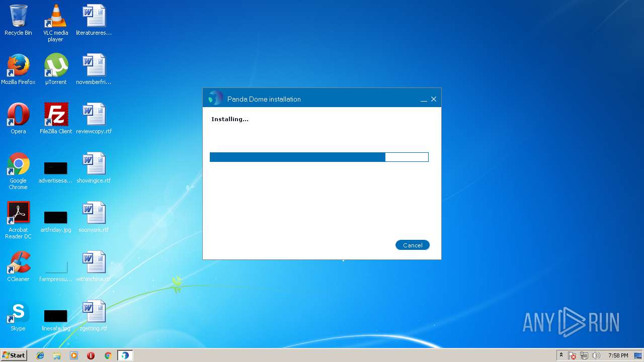Open the volume speaker tray icon
Screen dimensions: 644x362
[596, 355]
